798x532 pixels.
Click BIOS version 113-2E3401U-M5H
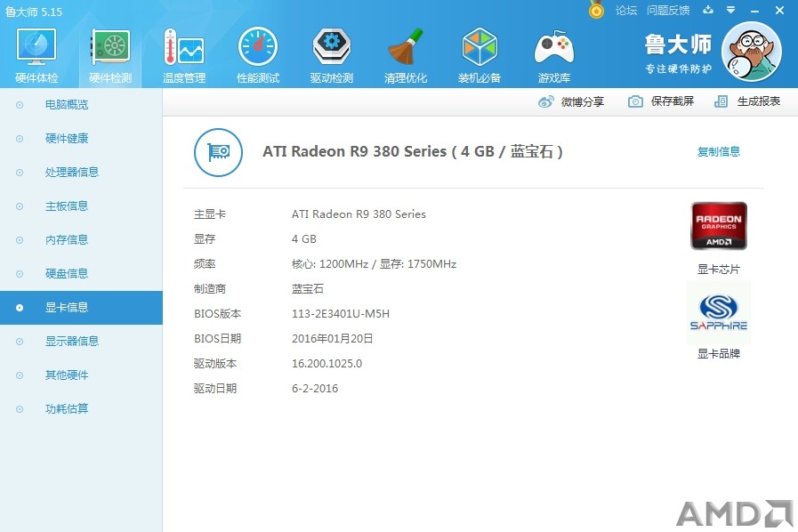coord(341,314)
